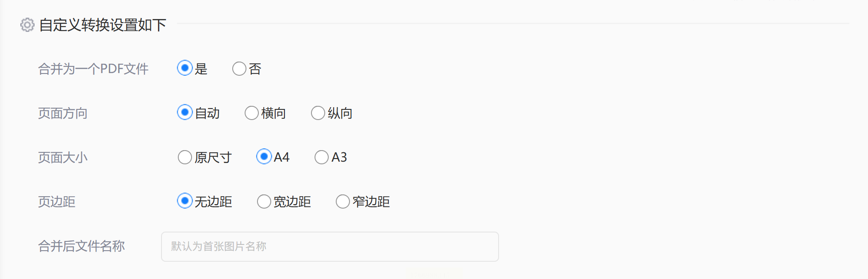Screen dimensions: 868x279
Task: Enable the 宽边距 margin option
Action: click(x=264, y=201)
